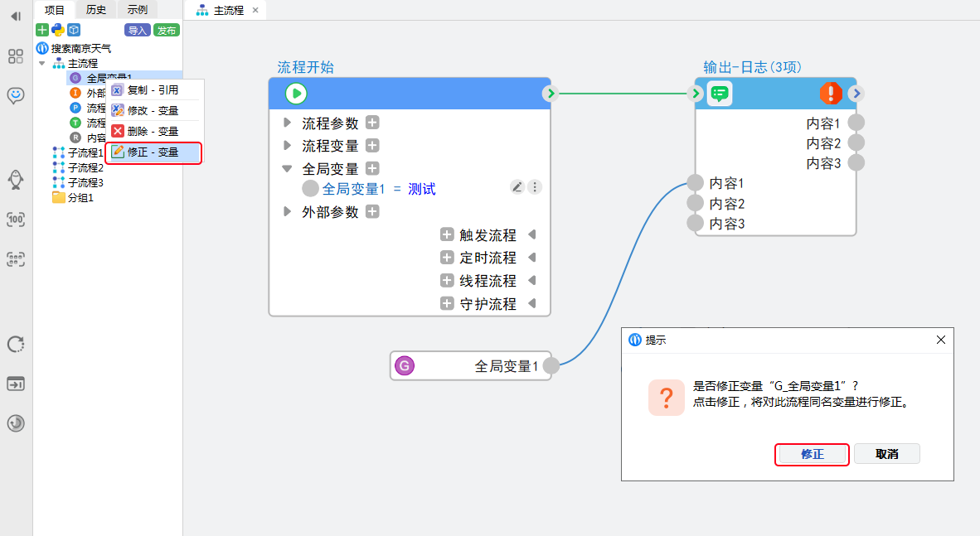Viewport: 980px width, 536px height.
Task: Click the green add-new plus icon in project panel
Action: coord(42,30)
